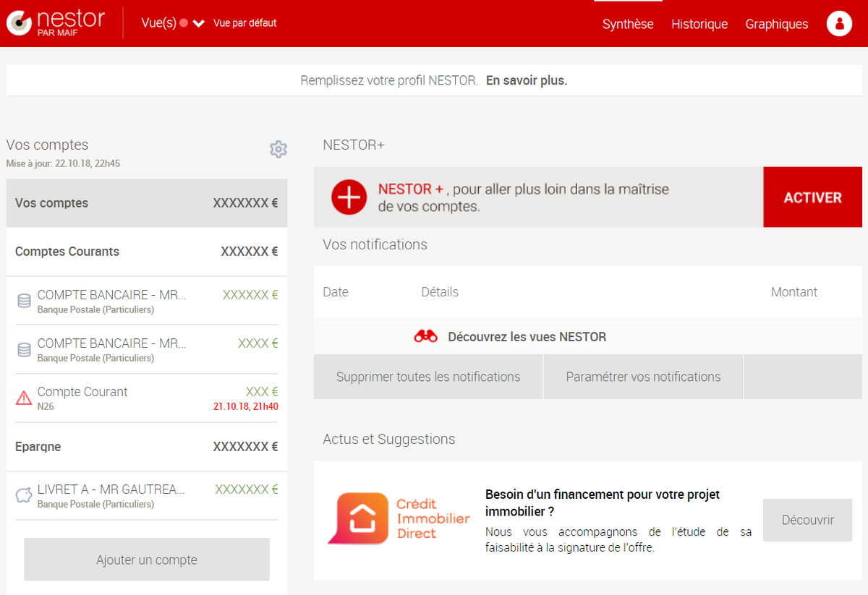Activate NESTOR+ with the ACTIVER button
868x595 pixels.
click(812, 197)
